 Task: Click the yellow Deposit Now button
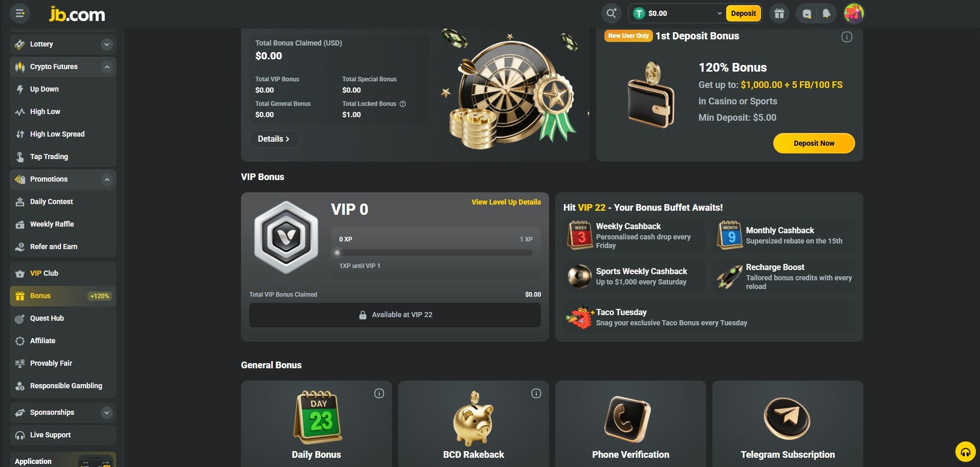[x=814, y=143]
